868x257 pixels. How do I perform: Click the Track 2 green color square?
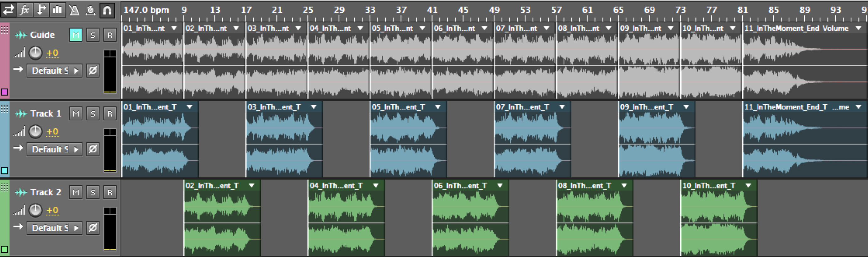pos(4,249)
